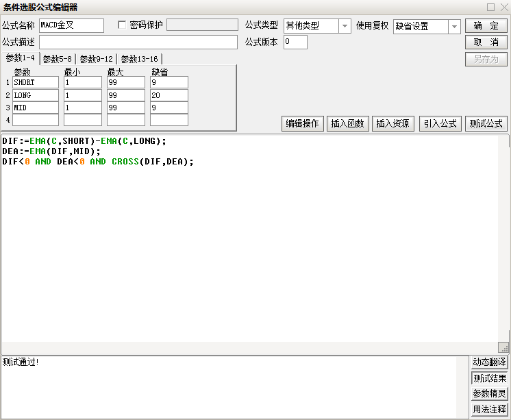Switch to the 参数1-4 tab
The width and height of the screenshot is (511, 420).
[x=20, y=58]
